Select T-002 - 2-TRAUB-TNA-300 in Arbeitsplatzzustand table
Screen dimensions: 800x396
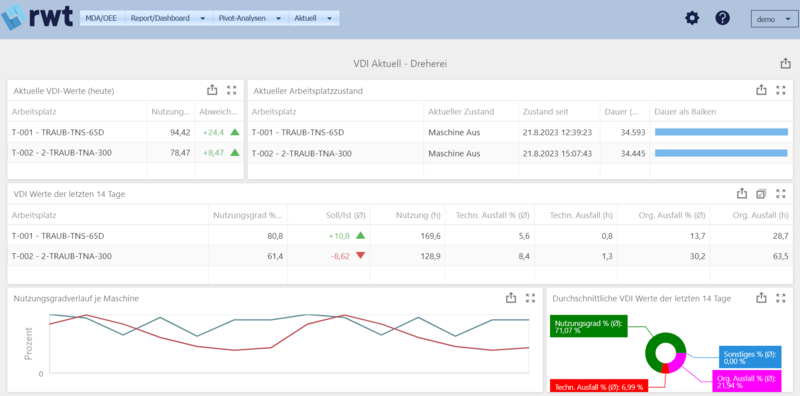tap(302, 153)
